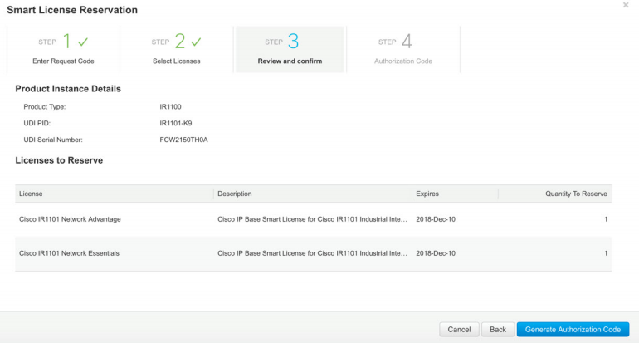Viewport: 644px width, 348px height.
Task: Click the Licenses to Reserve heading
Action: (x=59, y=160)
